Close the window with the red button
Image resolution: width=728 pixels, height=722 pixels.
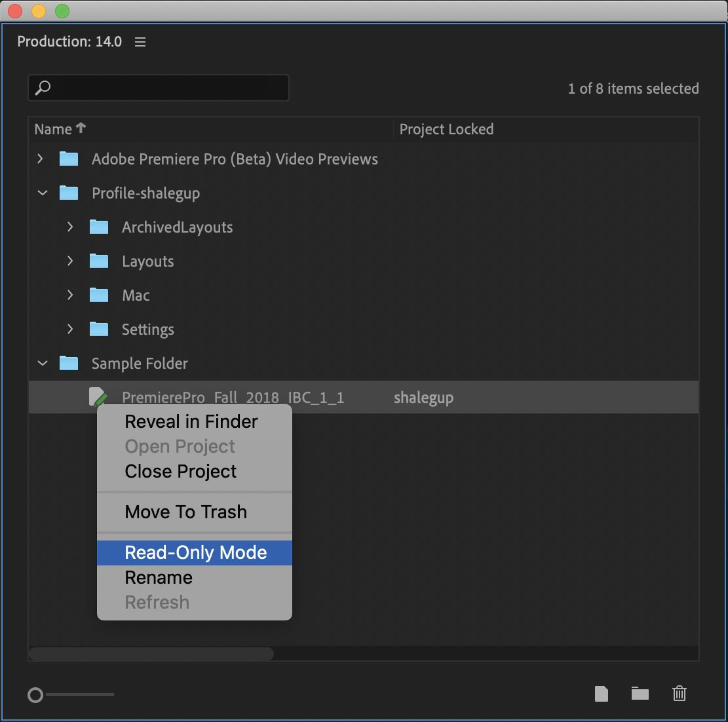coord(15,10)
